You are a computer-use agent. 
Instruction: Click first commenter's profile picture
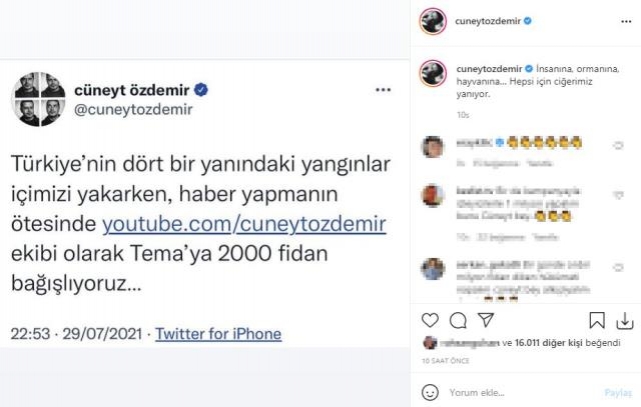[433, 146]
